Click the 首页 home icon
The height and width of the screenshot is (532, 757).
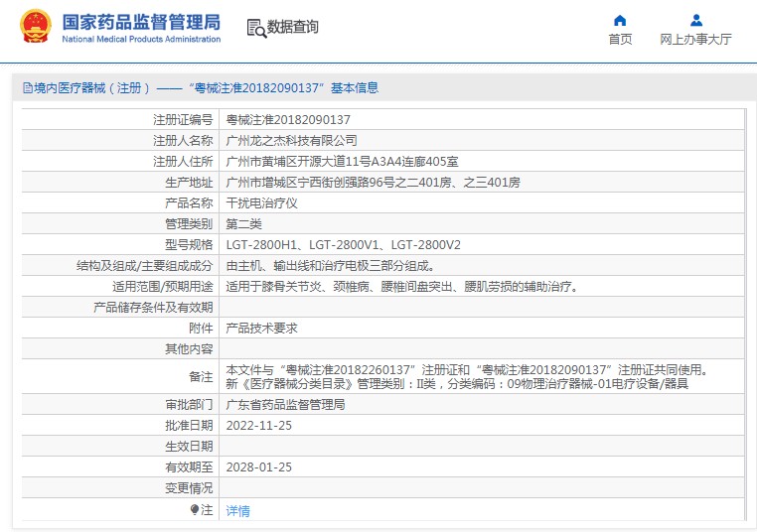(x=620, y=20)
